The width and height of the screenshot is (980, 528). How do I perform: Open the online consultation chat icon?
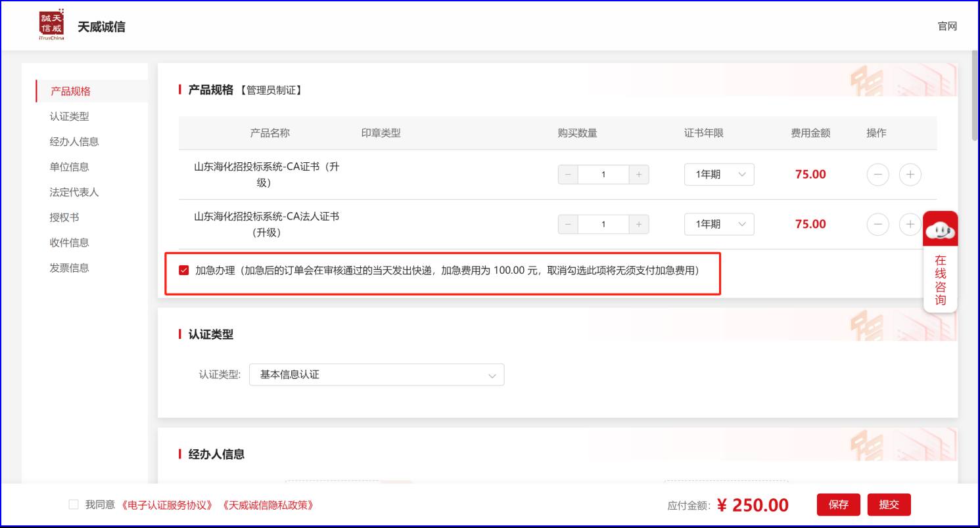(940, 230)
